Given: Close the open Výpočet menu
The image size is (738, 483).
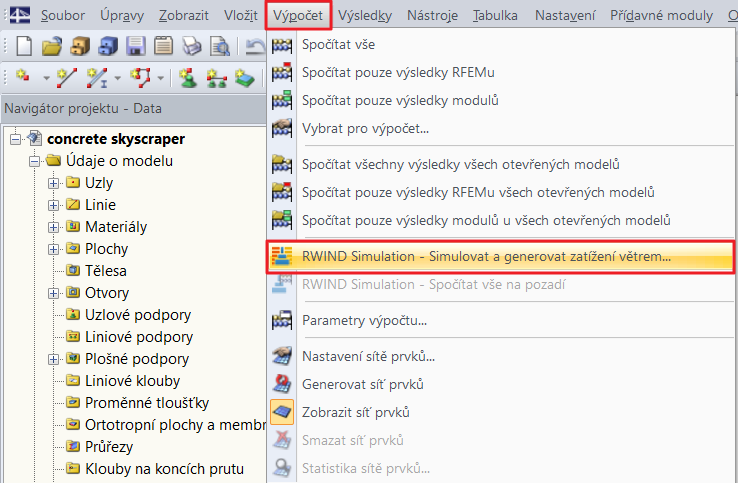Looking at the screenshot, I should (298, 15).
